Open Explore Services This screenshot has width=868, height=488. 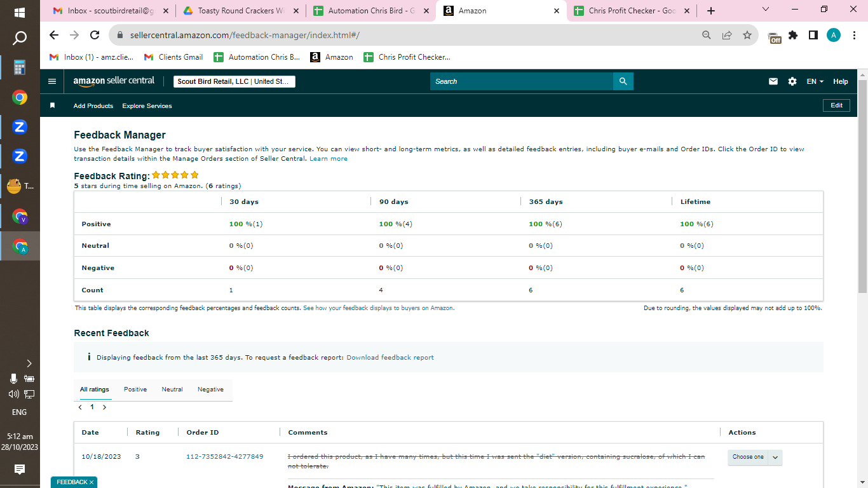147,106
